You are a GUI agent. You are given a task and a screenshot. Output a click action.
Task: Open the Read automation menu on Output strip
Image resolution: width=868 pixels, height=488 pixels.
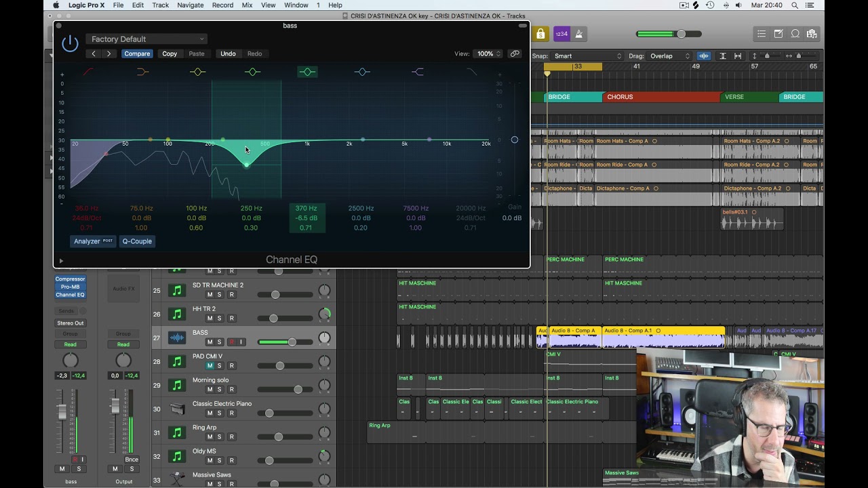123,344
